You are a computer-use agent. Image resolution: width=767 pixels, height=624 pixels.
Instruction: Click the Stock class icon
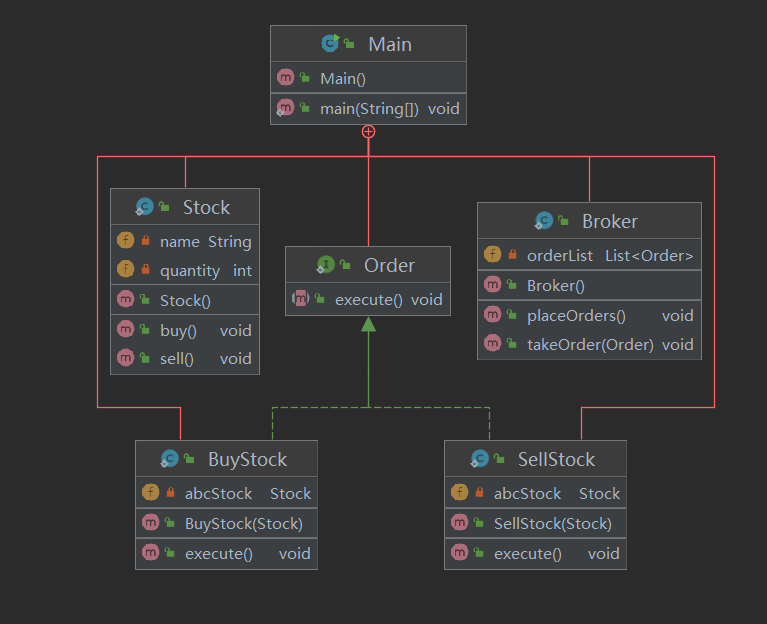coord(145,207)
